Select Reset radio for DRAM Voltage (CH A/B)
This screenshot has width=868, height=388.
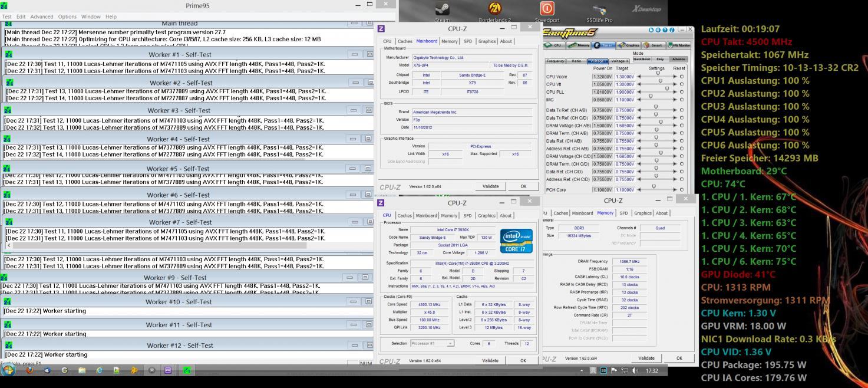tap(682, 126)
